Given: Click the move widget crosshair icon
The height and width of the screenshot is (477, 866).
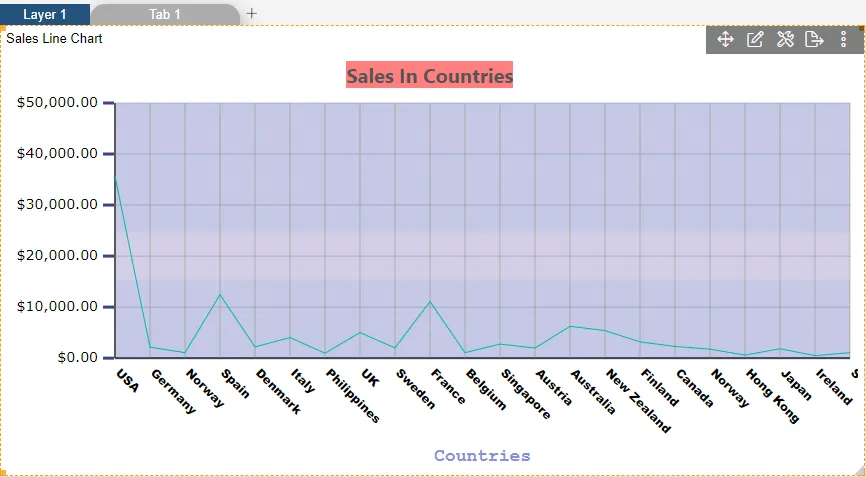Looking at the screenshot, I should [726, 40].
